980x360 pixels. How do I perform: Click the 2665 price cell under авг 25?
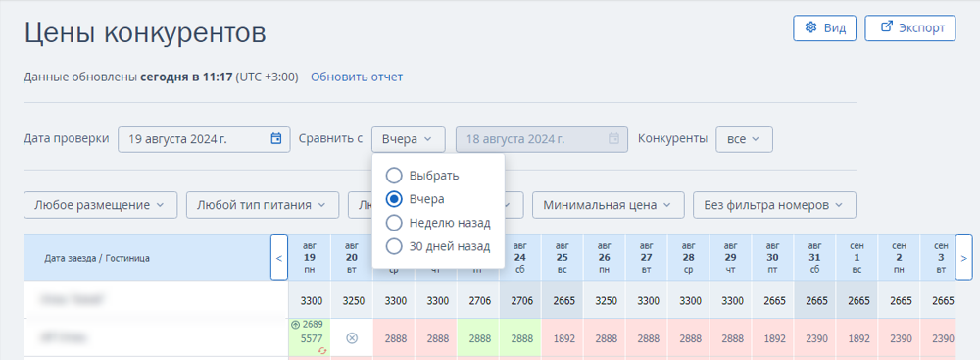pyautogui.click(x=563, y=300)
